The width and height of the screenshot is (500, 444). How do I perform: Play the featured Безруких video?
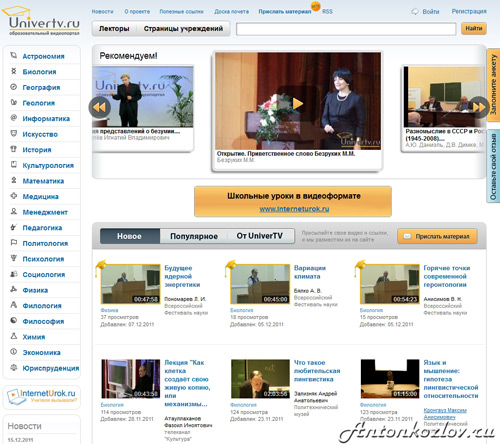tap(297, 103)
